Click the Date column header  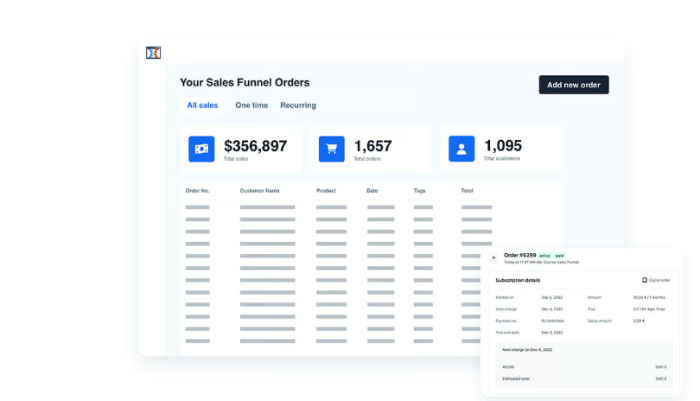coord(372,191)
